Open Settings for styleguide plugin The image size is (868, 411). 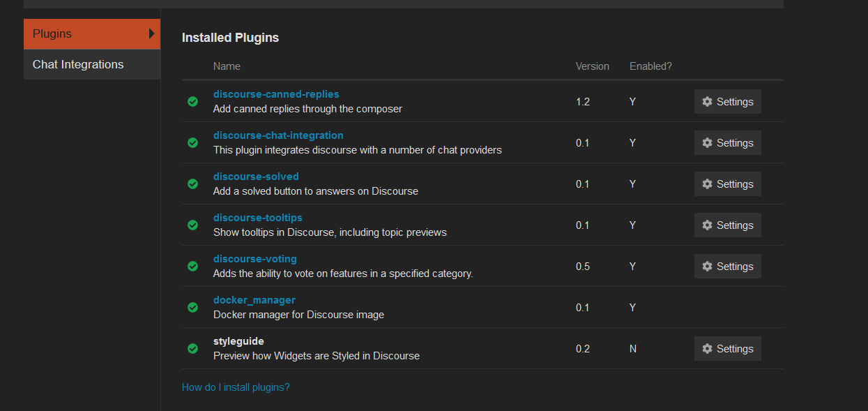click(727, 349)
